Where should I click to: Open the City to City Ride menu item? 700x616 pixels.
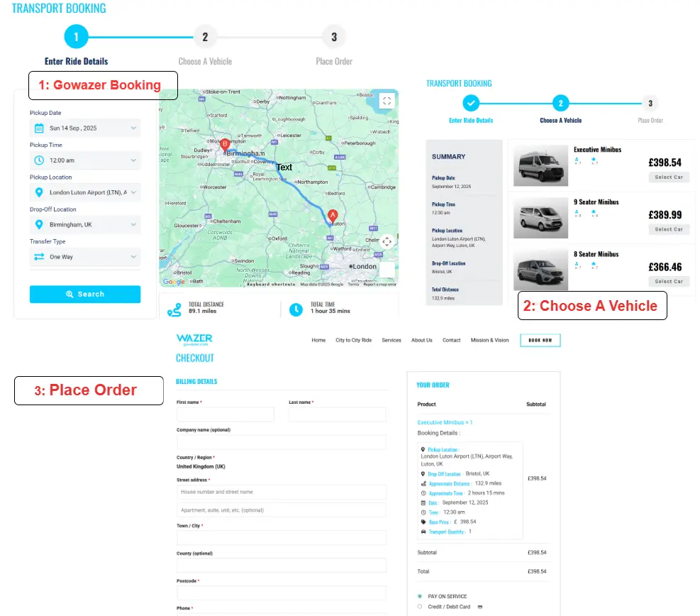[353, 341]
